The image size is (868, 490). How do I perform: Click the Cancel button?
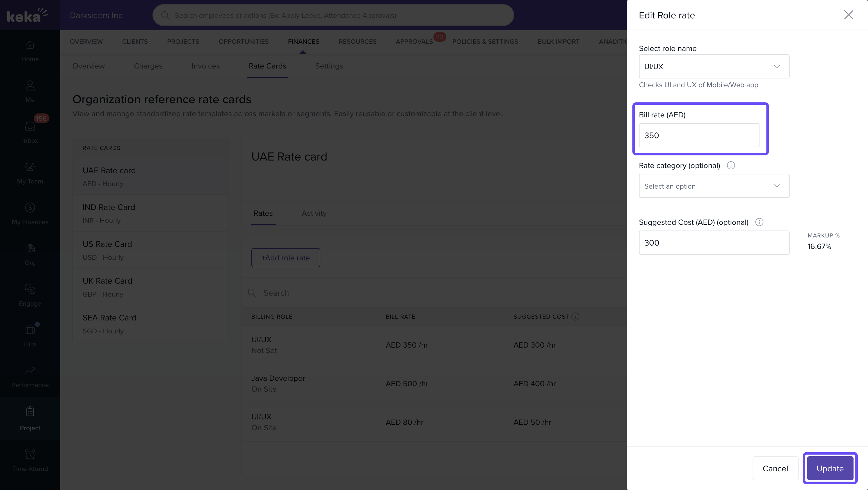pyautogui.click(x=775, y=468)
